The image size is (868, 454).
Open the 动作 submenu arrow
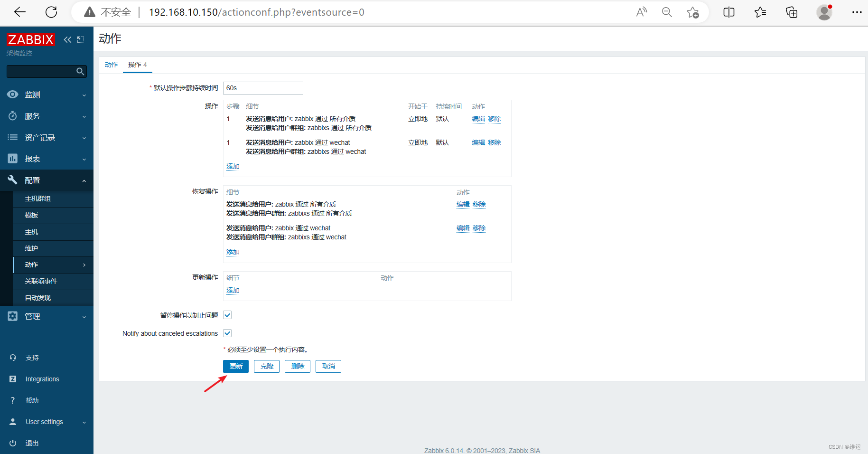tap(84, 265)
